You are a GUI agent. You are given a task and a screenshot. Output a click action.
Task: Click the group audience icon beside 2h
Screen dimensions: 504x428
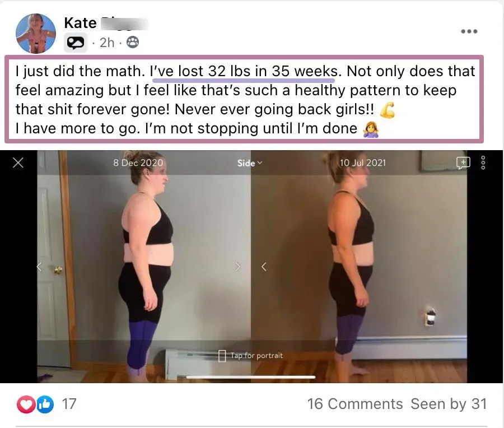(132, 42)
